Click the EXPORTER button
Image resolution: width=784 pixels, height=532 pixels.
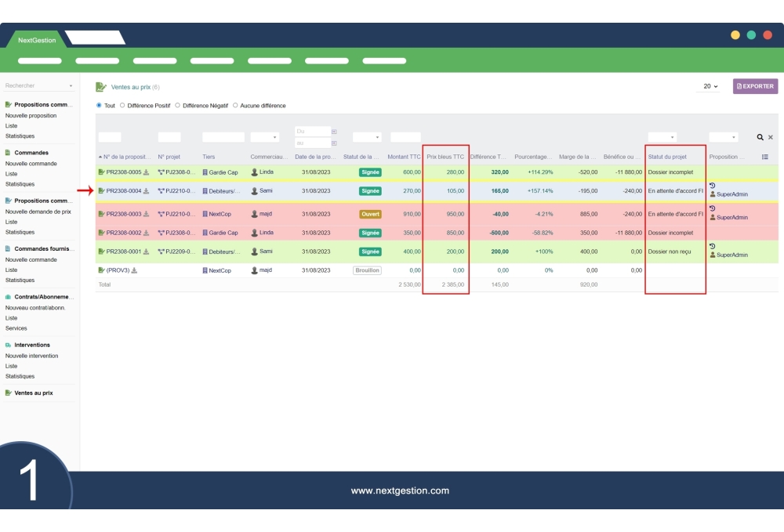754,86
